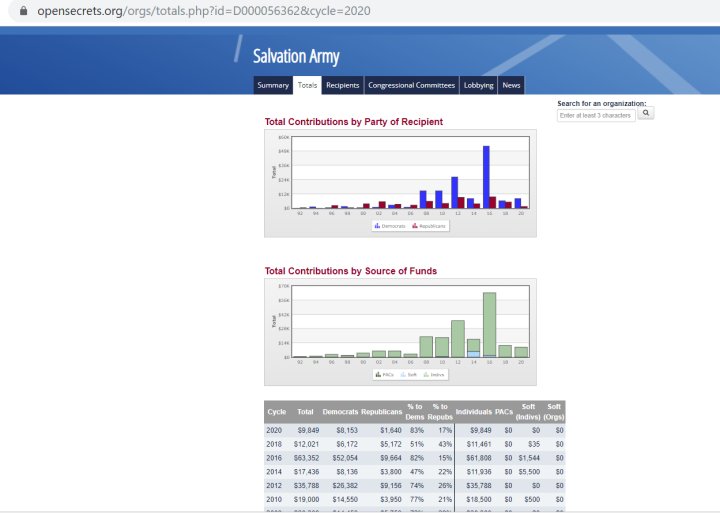Click the $5,500 soft individuals value
The width and height of the screenshot is (720, 514).
pos(529,472)
